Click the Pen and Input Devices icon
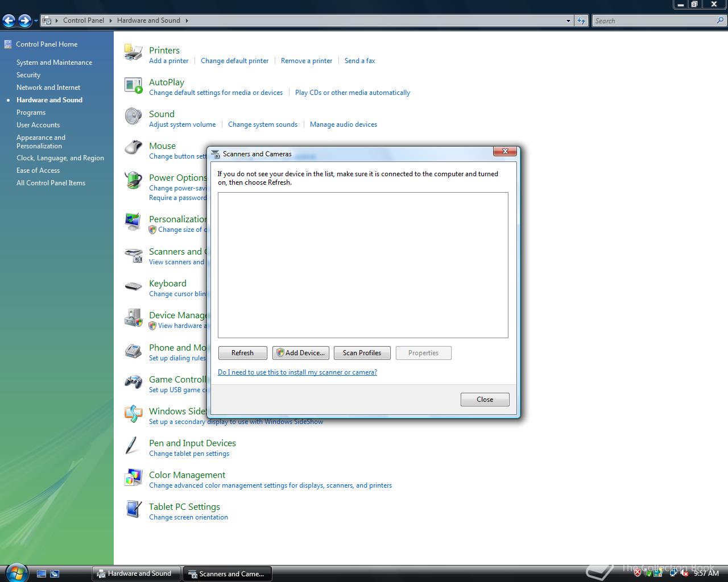Viewport: 728px width, 582px height. pyautogui.click(x=132, y=446)
